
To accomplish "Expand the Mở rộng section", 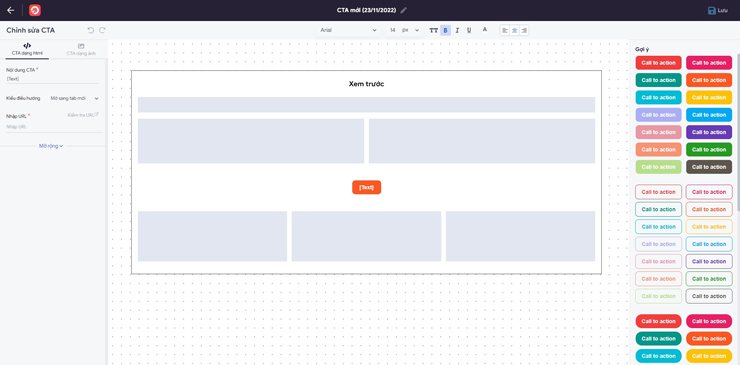I will pyautogui.click(x=51, y=146).
